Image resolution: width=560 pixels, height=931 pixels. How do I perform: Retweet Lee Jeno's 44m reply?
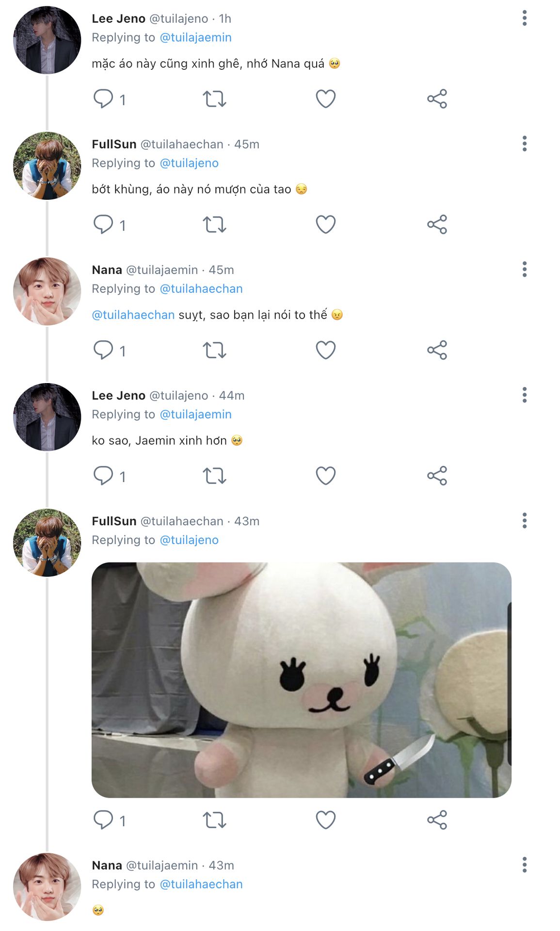click(214, 476)
